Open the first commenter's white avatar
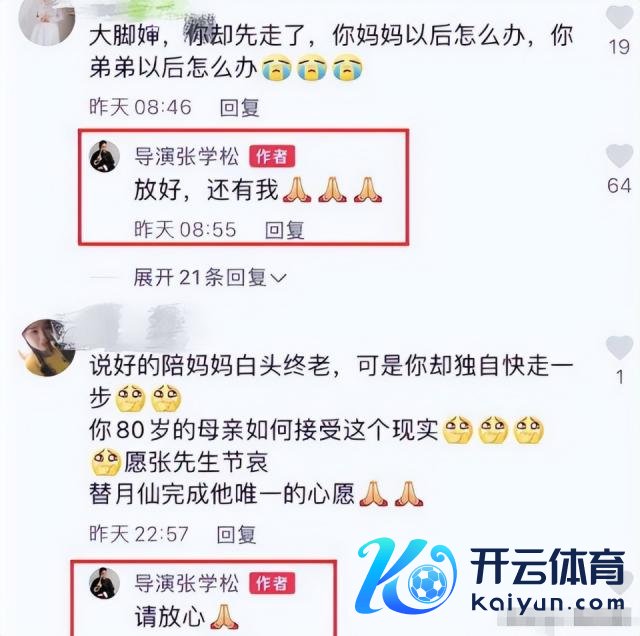The height and width of the screenshot is (636, 640). click(47, 20)
